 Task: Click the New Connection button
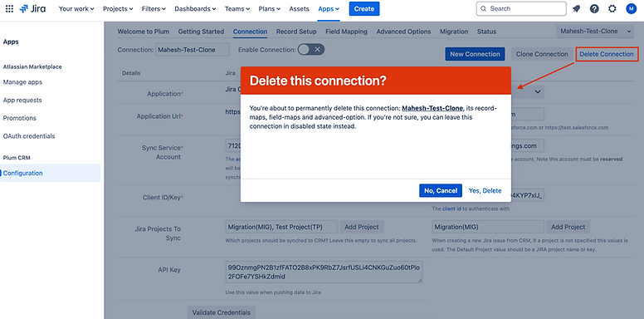click(475, 54)
